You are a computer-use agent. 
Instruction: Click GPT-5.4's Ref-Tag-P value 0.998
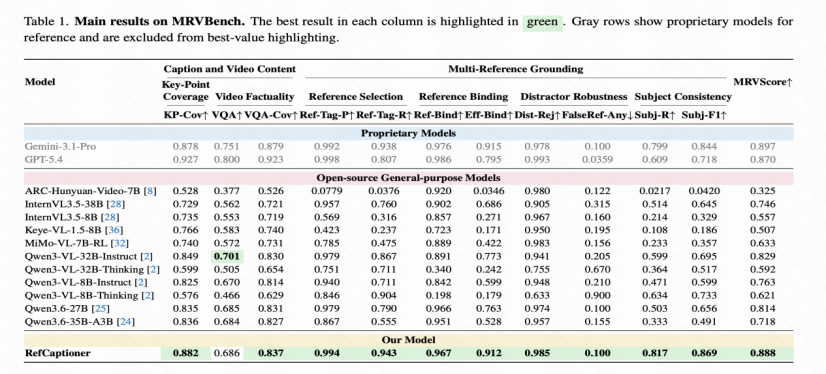327,159
